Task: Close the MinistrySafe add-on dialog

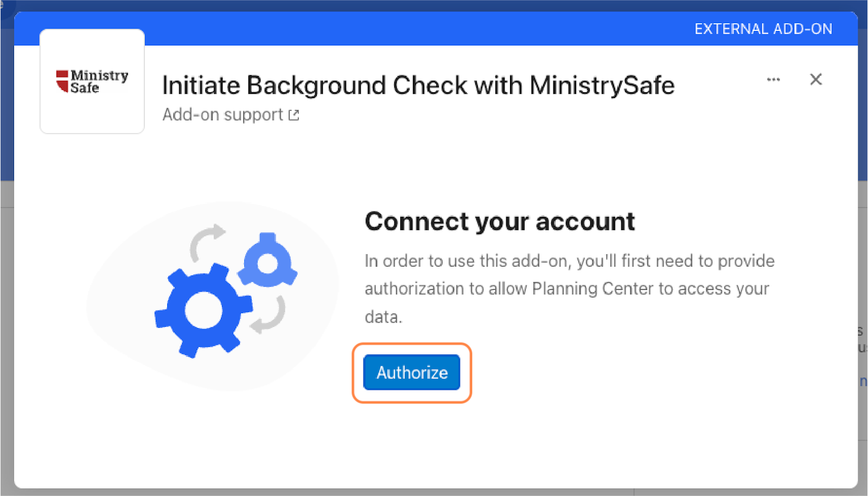Action: point(815,80)
